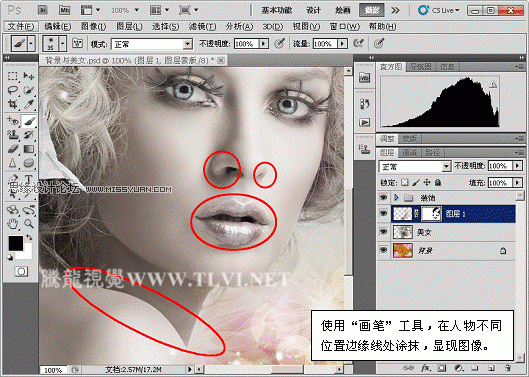Hide the 美女 layer

tap(383, 232)
